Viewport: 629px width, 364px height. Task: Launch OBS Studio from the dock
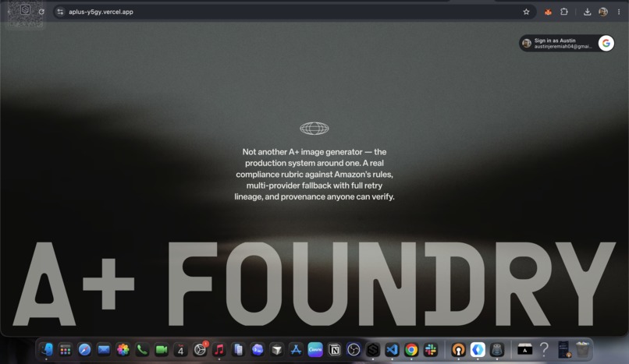tap(354, 350)
